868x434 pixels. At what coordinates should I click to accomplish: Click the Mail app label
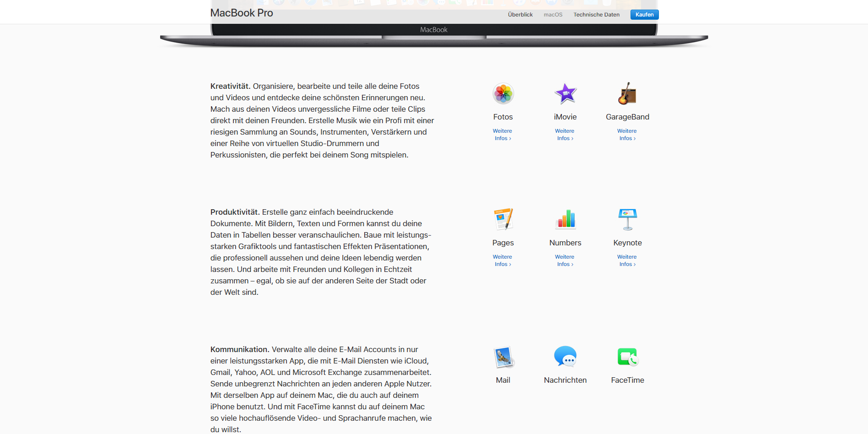503,380
